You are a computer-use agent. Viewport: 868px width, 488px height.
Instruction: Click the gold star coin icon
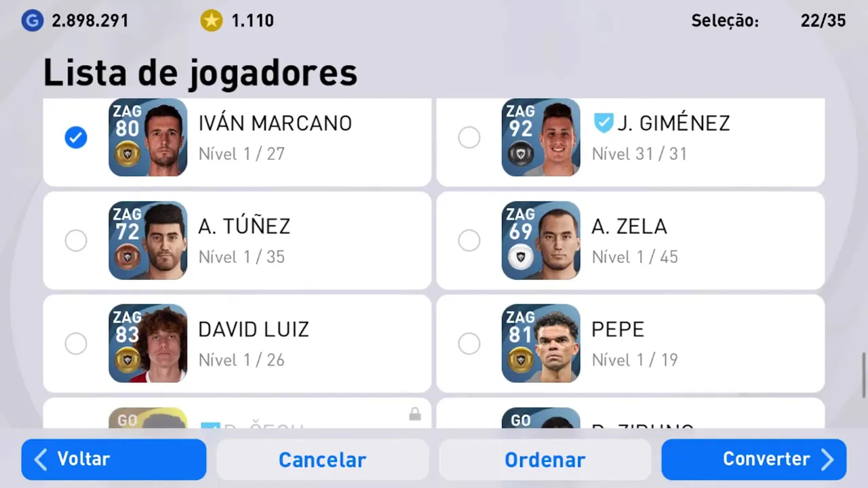click(x=211, y=20)
